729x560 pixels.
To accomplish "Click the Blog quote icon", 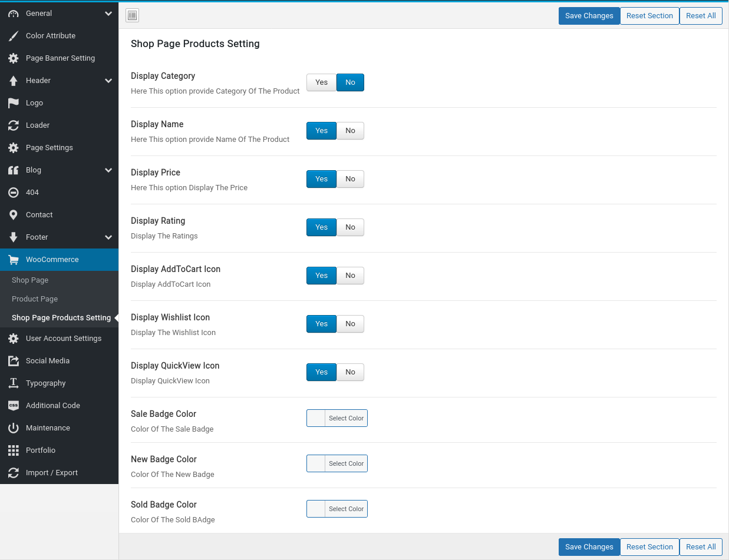I will pos(14,170).
